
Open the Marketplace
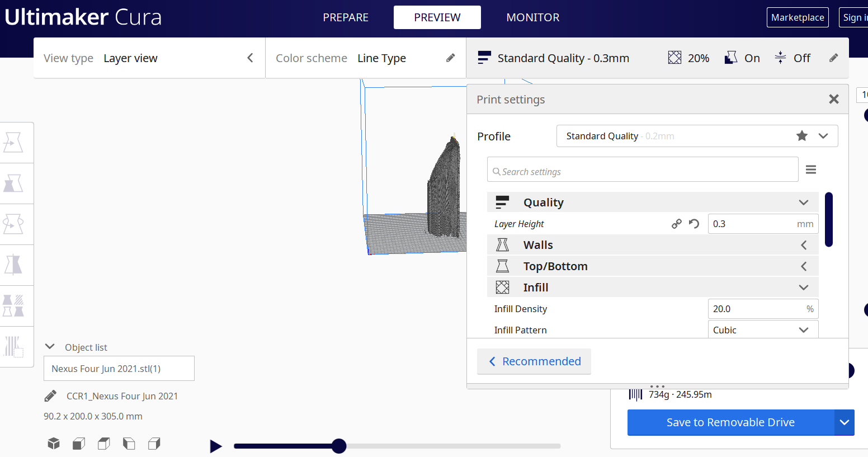(798, 17)
